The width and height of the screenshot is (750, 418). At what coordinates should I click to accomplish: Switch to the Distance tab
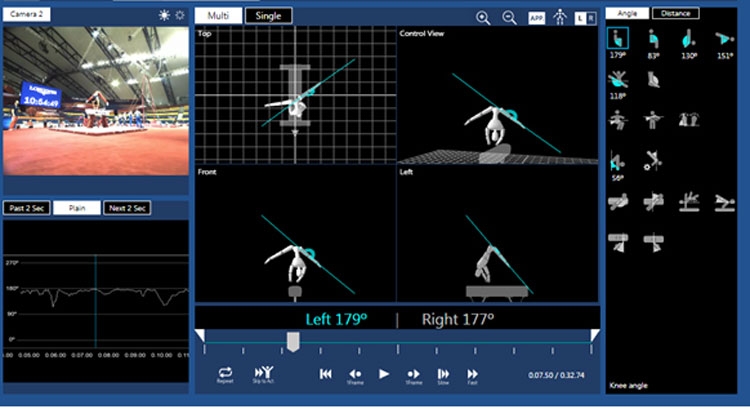point(675,13)
